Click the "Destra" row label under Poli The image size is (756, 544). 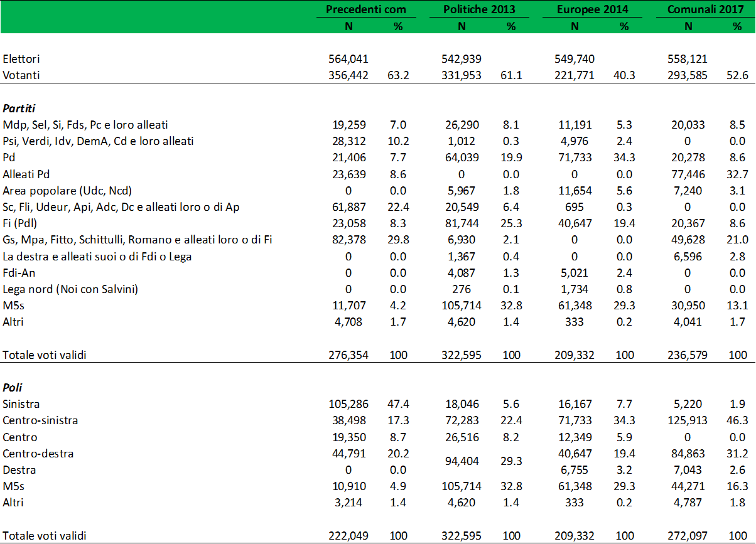pos(19,469)
